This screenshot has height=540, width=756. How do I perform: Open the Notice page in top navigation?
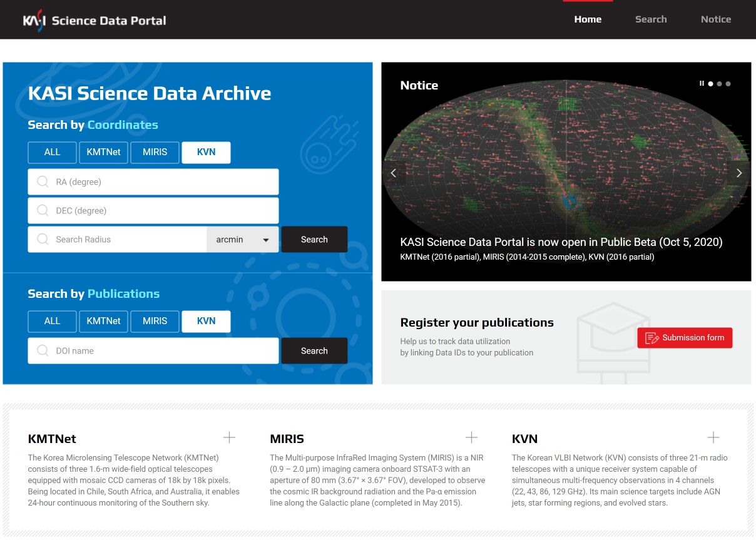click(x=716, y=19)
